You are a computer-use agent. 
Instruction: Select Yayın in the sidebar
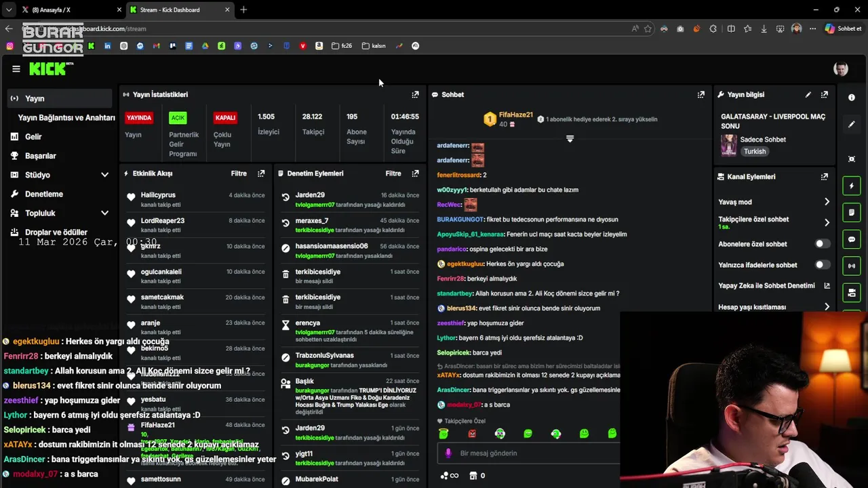(61, 99)
